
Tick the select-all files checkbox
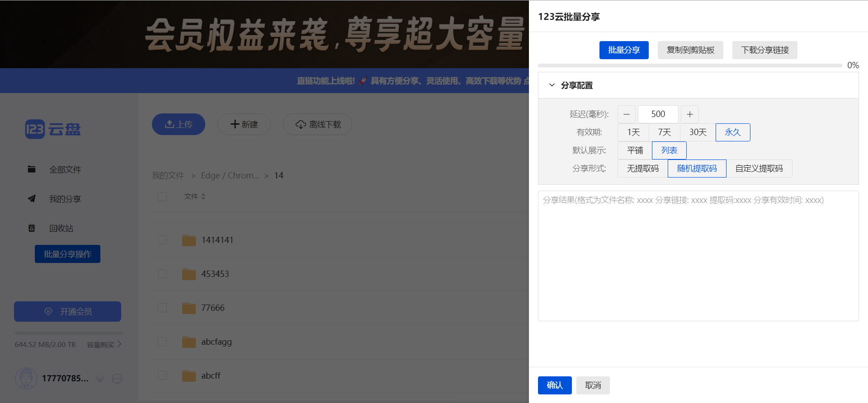point(162,197)
